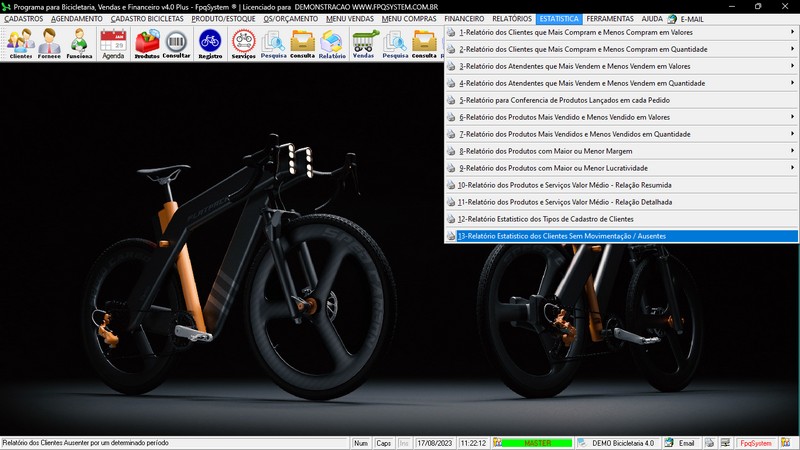Expand submenu arrow for report 6 Produtos em Valores

pyautogui.click(x=792, y=117)
